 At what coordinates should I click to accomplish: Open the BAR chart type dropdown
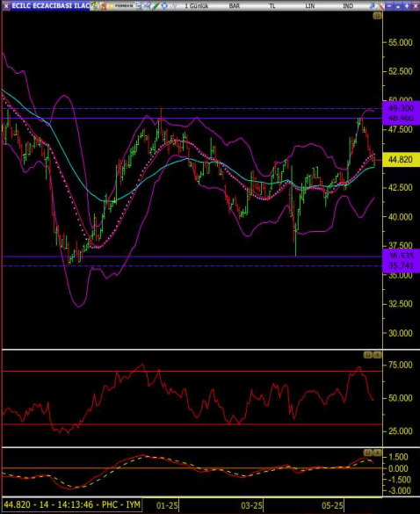tap(235, 6)
